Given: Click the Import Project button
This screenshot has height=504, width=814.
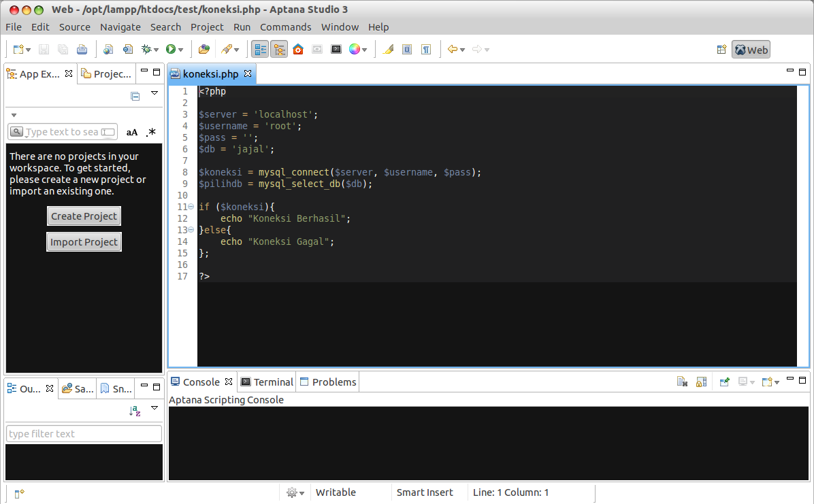Looking at the screenshot, I should 84,242.
